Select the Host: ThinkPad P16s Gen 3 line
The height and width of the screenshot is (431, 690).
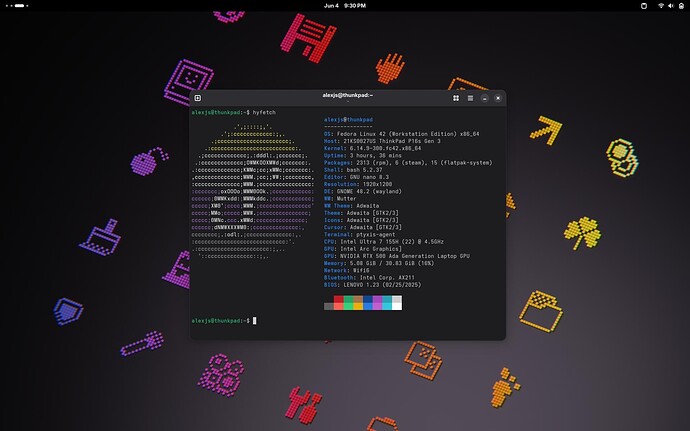click(x=382, y=141)
